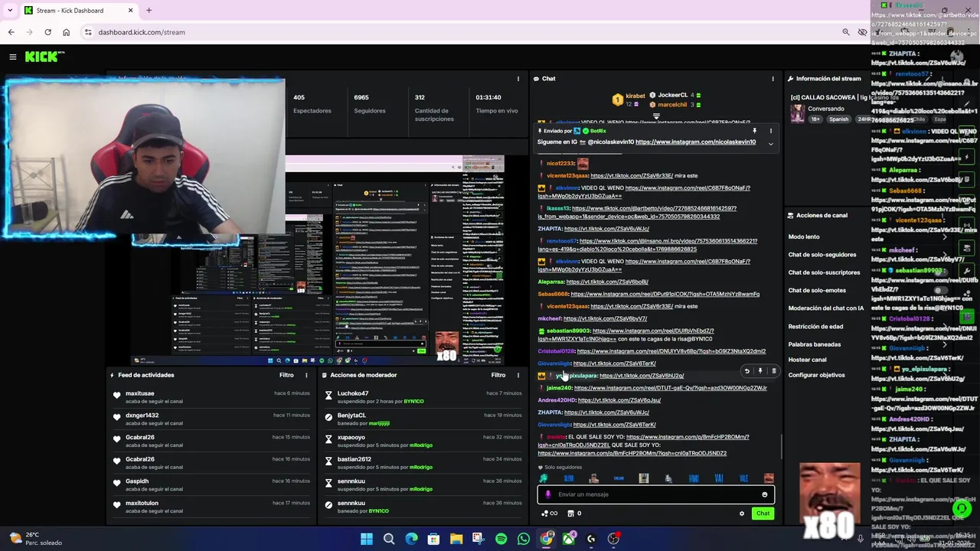
Task: Click the Kick logo
Action: point(44,57)
